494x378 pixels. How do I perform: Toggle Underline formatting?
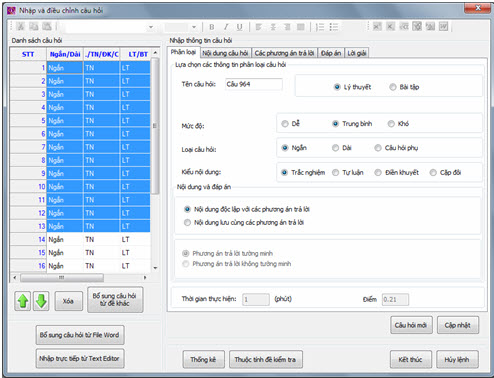click(x=239, y=27)
